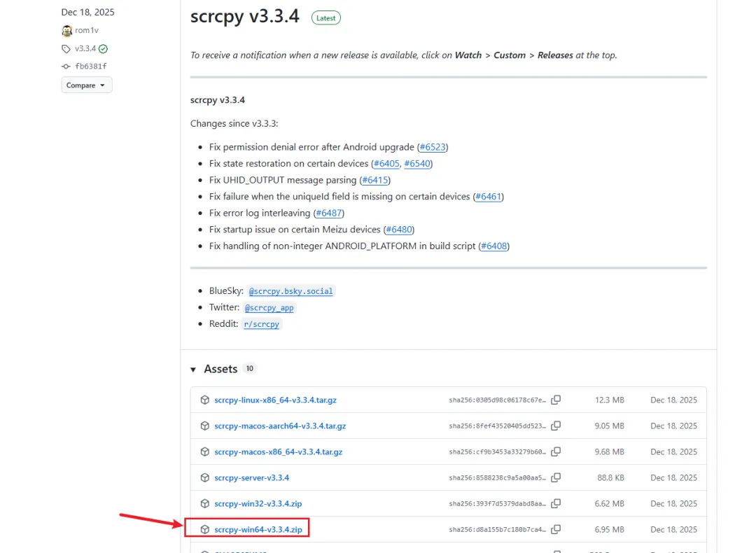Click package icon beside scrcpy-macos-x86_64 asset
Viewport: 756px width, 553px height.
(205, 451)
